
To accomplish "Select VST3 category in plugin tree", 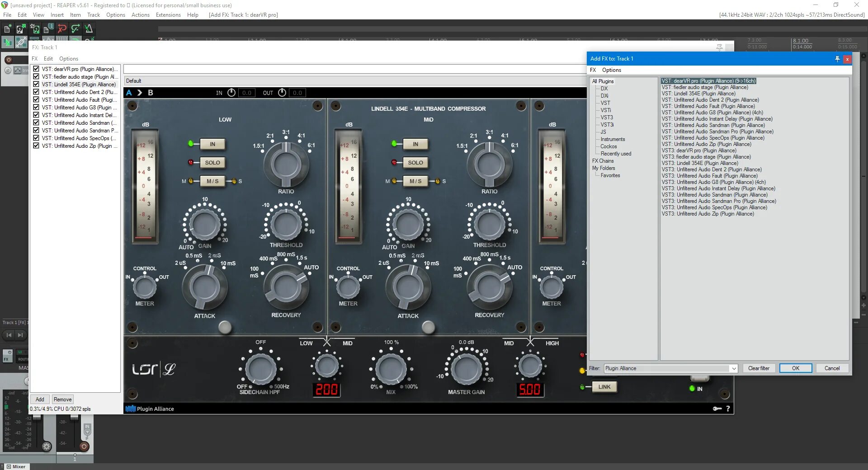I will point(607,117).
